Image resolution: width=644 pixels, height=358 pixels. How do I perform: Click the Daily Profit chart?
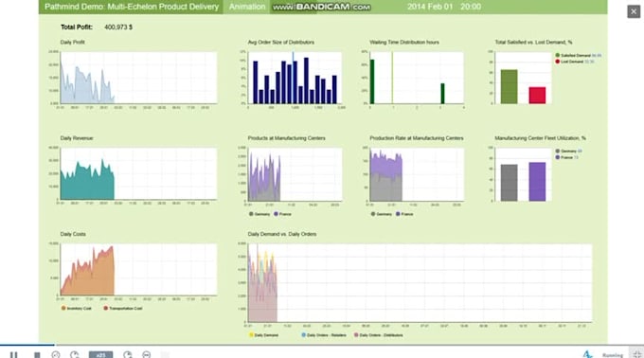pyautogui.click(x=138, y=78)
